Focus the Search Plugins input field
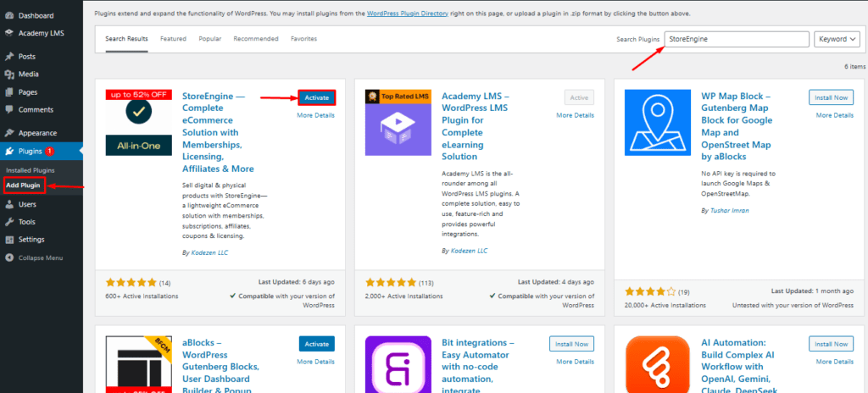 click(x=737, y=39)
